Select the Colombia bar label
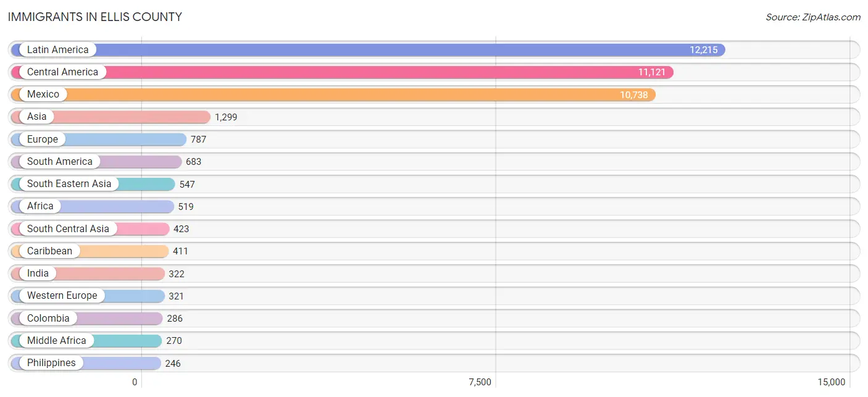This screenshot has height=397, width=868. [48, 319]
